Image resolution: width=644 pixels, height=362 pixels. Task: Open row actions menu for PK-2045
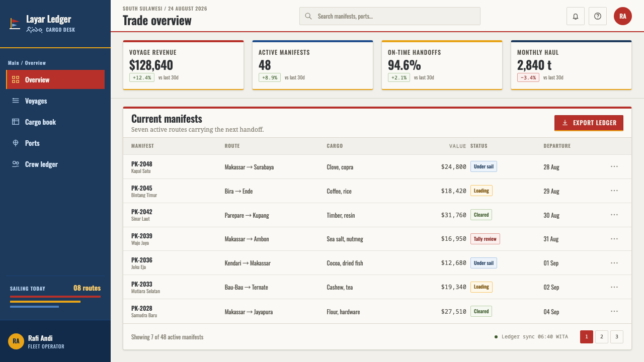point(614,191)
